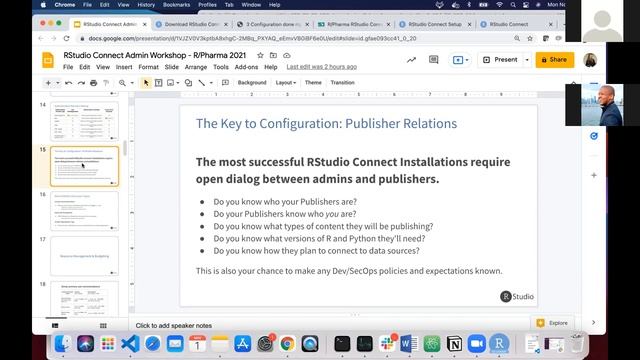Viewport: 640px width, 360px height.
Task: Check cloud document status icon
Action: 287,55
